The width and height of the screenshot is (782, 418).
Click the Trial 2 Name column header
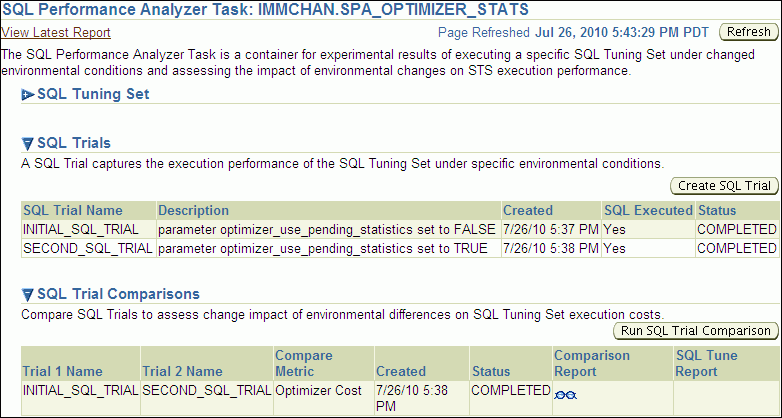click(183, 371)
